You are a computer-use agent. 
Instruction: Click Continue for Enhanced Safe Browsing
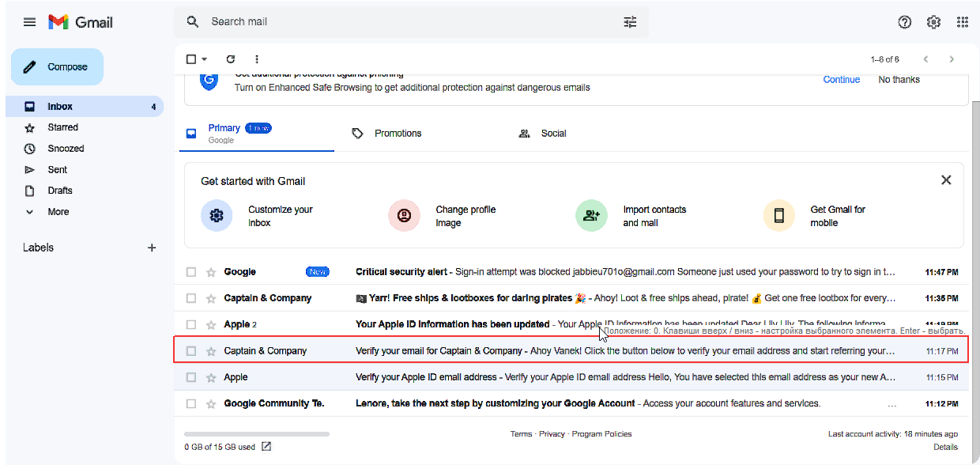[x=841, y=80]
